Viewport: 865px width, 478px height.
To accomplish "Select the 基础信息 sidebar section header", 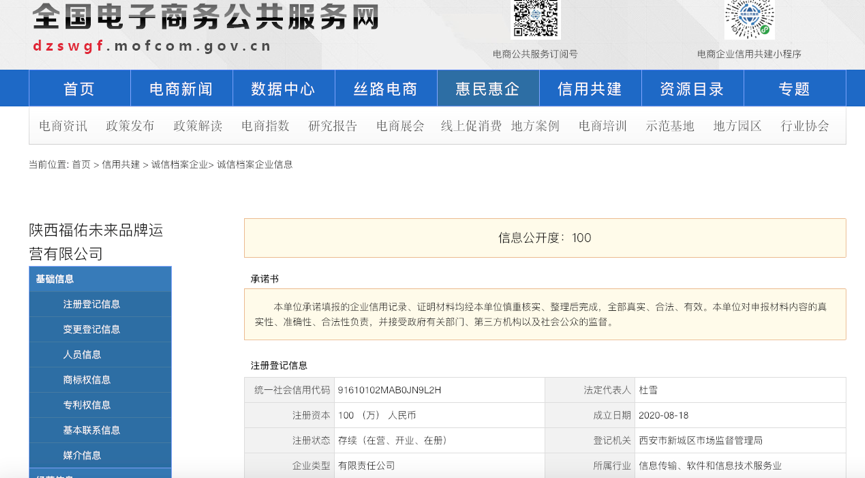I will coord(100,279).
